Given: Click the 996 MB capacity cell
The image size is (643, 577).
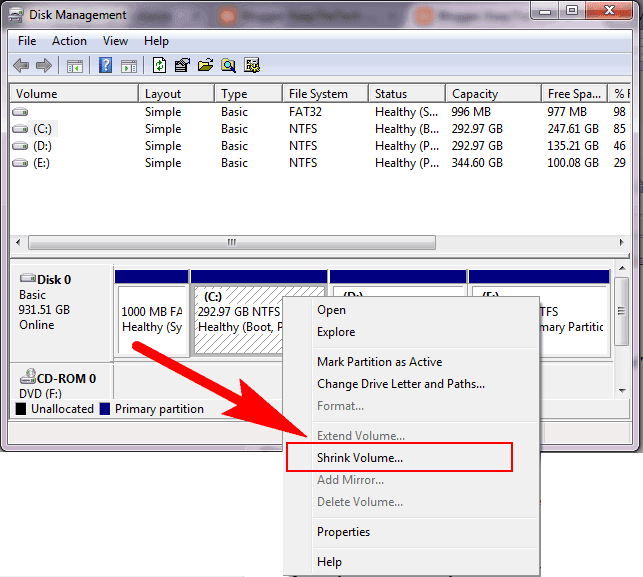Looking at the screenshot, I should tap(471, 112).
